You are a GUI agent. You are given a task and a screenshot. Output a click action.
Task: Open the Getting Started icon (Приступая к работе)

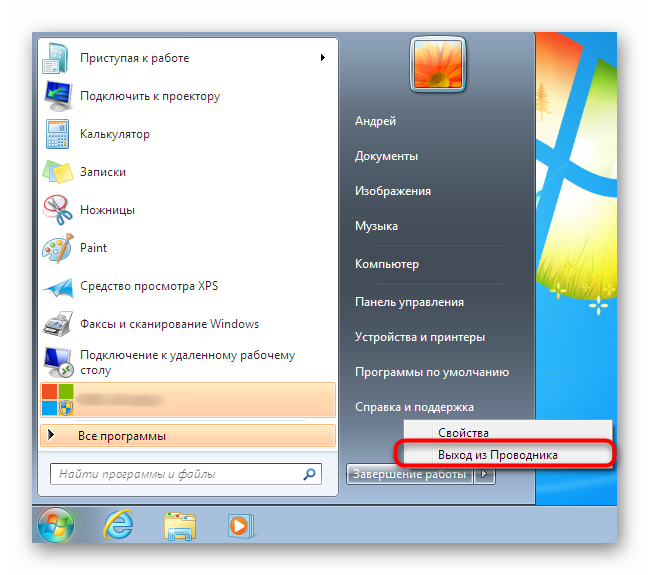(57, 58)
